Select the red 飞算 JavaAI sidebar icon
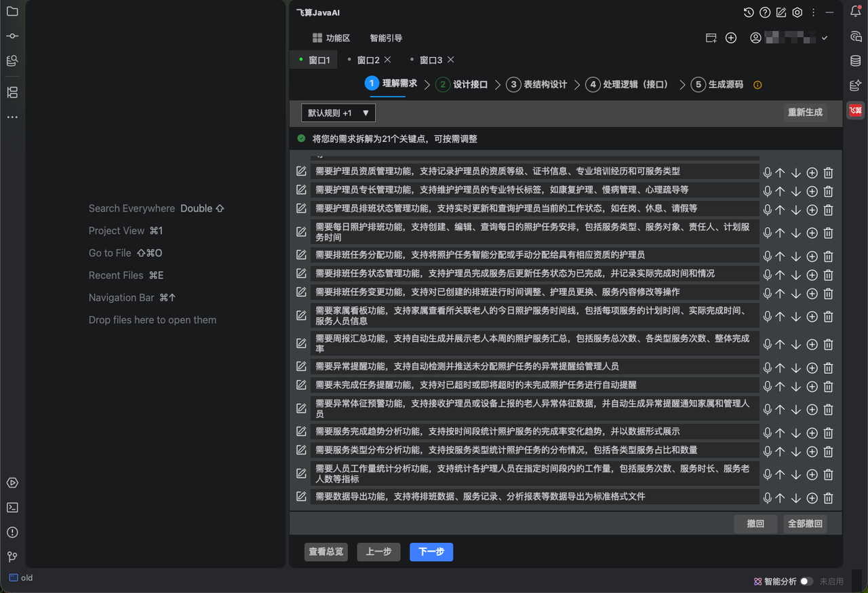The image size is (868, 593). point(856,110)
